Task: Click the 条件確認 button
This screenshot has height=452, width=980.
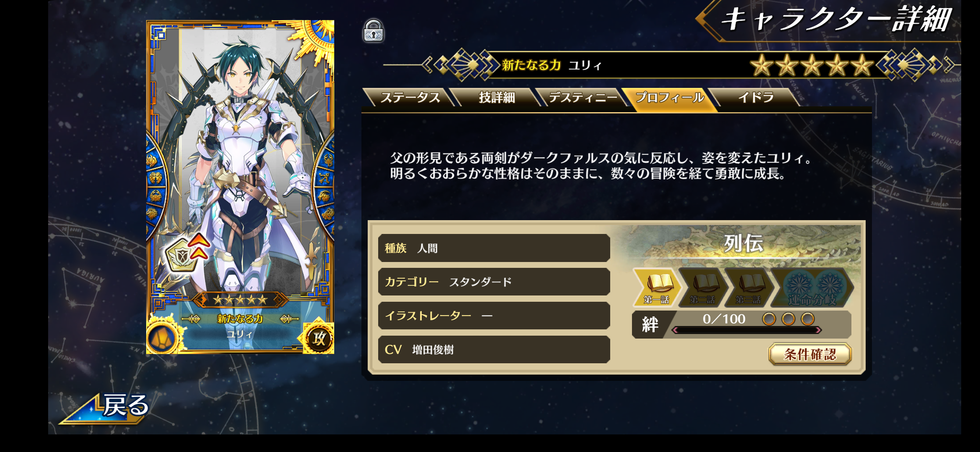Action: (810, 354)
